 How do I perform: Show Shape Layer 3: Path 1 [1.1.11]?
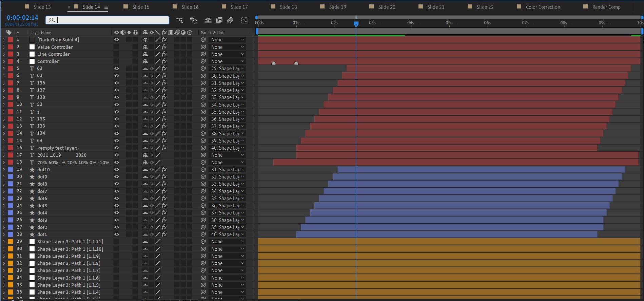click(x=116, y=242)
